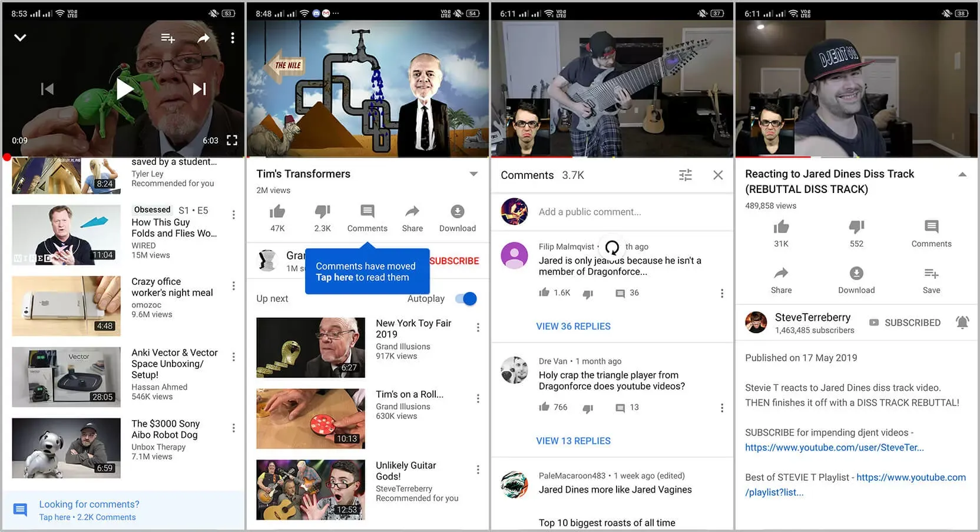Viewport: 980px width, 532px height.
Task: Open the SteveTerreberry YouTube channel link
Action: click(834, 447)
